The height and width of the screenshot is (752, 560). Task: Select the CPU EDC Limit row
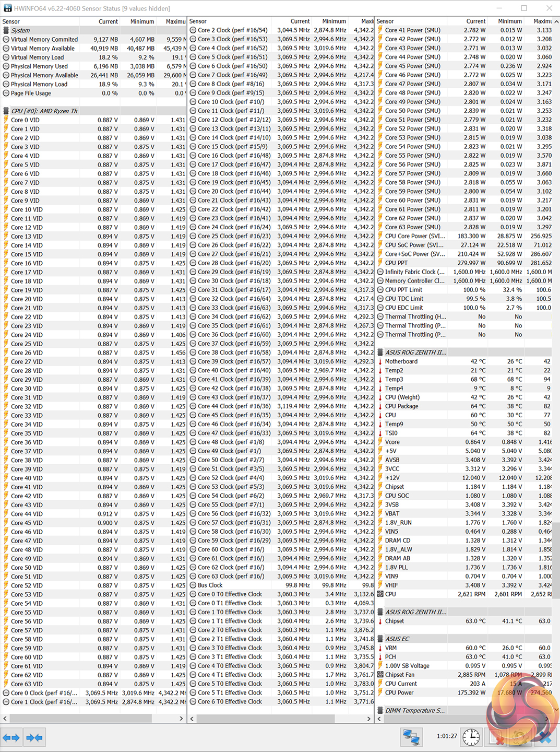click(x=463, y=308)
